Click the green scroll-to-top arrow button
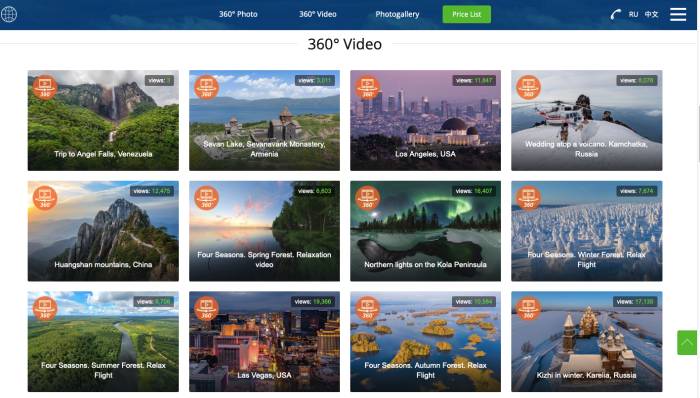 (687, 343)
